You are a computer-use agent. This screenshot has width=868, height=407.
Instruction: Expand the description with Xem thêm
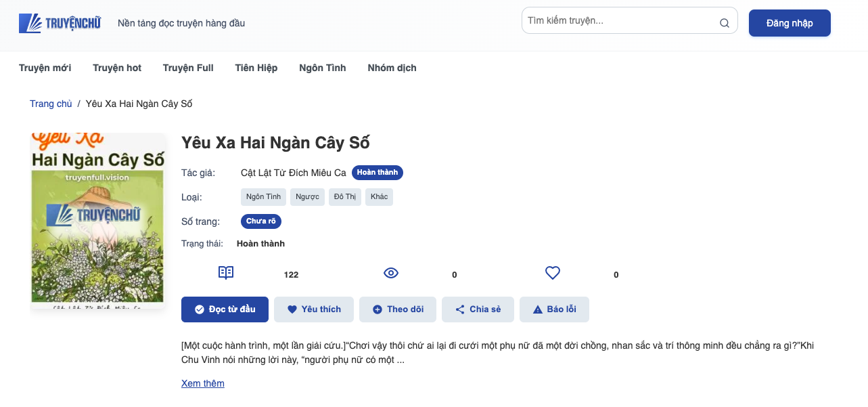[x=202, y=383]
